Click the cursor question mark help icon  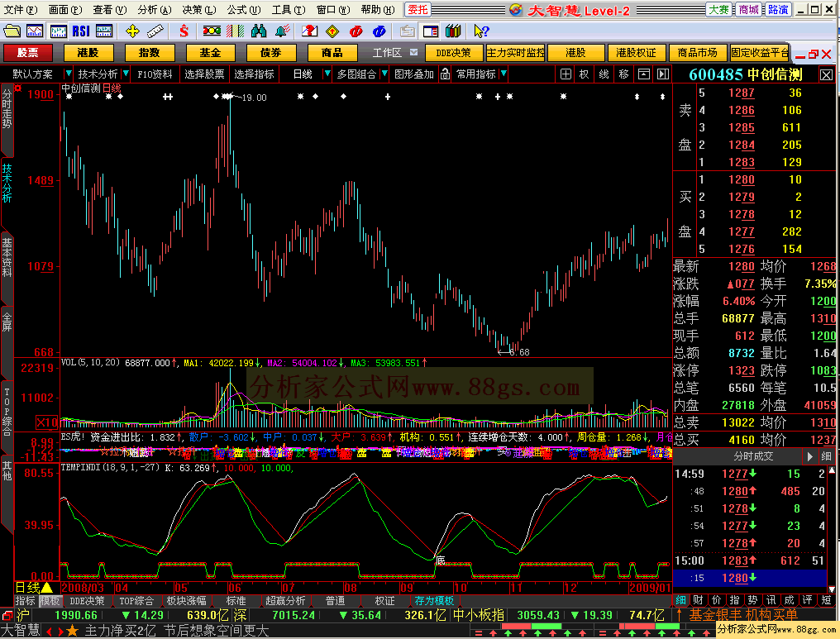pyautogui.click(x=481, y=31)
